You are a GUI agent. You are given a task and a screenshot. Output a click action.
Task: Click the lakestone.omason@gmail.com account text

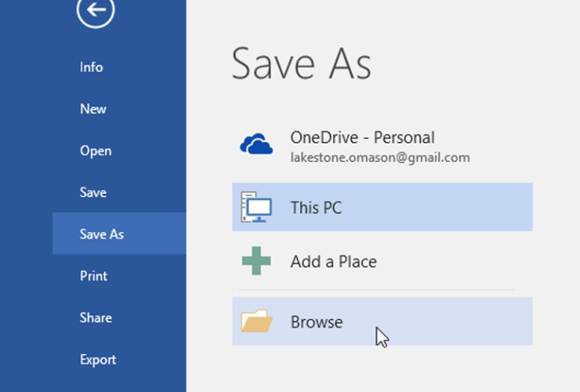pos(380,158)
